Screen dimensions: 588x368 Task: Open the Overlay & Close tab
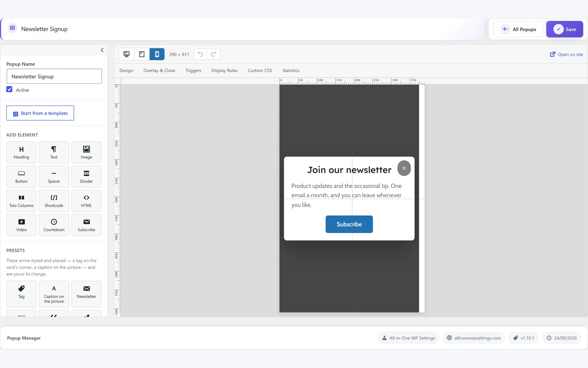159,71
